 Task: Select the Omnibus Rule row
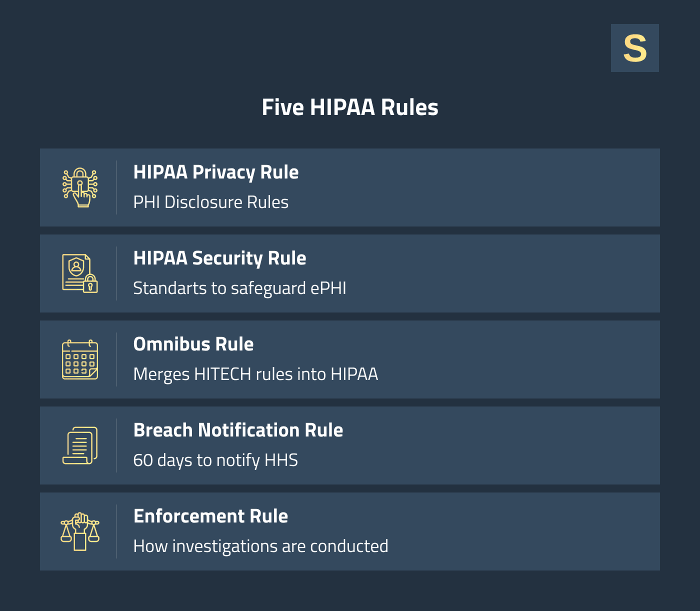(x=350, y=359)
